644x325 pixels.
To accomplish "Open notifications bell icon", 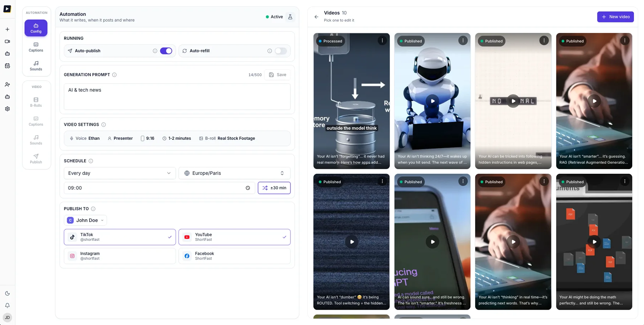I will point(7,306).
